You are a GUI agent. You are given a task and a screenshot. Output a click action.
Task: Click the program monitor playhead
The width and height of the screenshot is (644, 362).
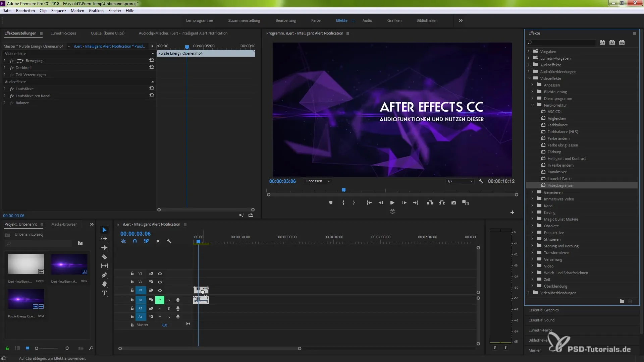coord(343,190)
